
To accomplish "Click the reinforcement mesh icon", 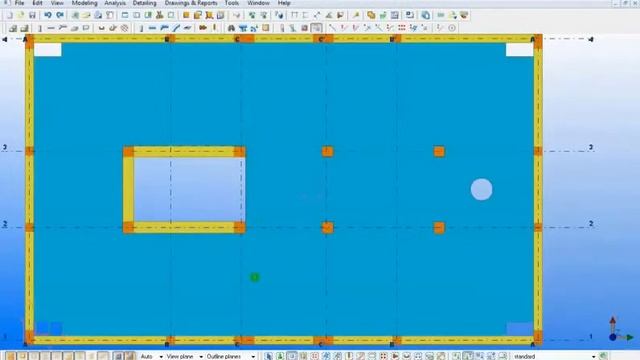I will point(124,28).
